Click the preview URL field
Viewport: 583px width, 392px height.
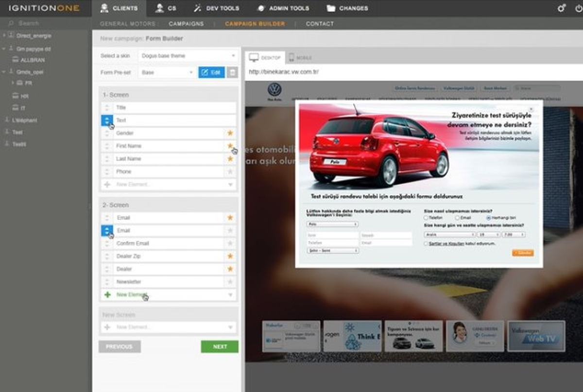click(413, 72)
